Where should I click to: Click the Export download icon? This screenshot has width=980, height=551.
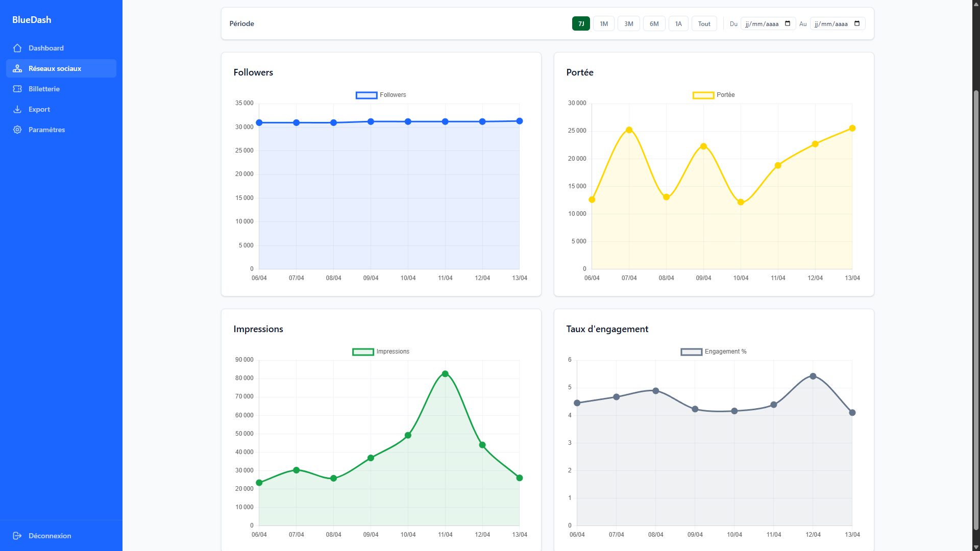17,109
